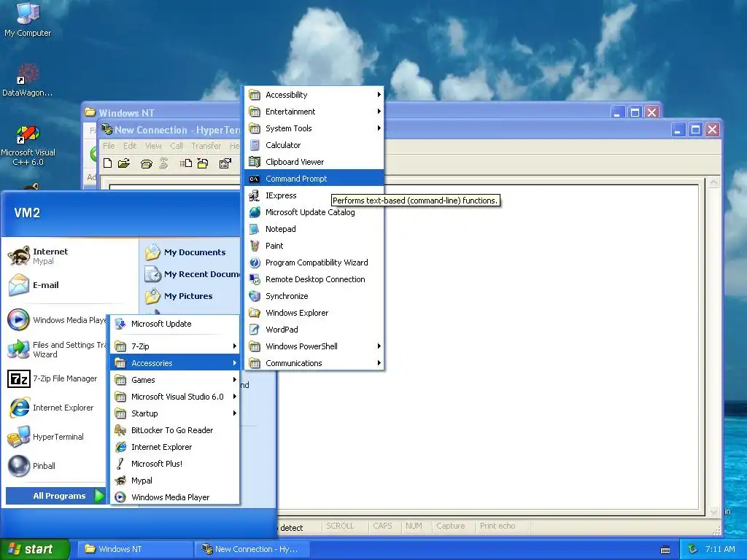The image size is (747, 560).
Task: Expand the Startup program group
Action: (x=174, y=413)
